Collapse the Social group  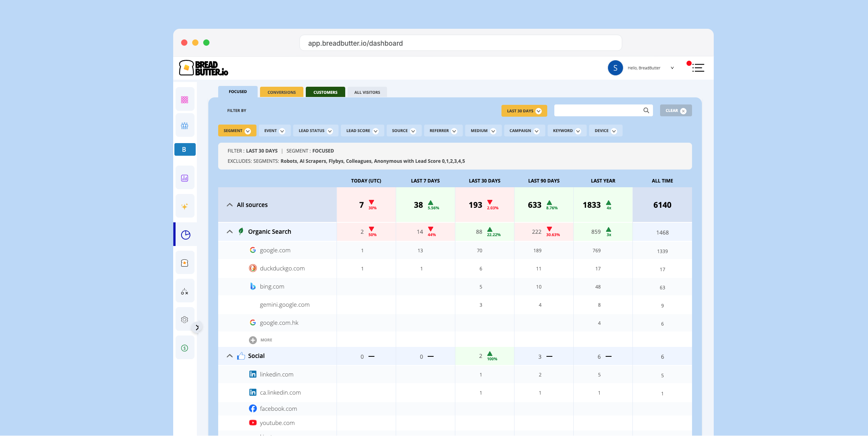coord(230,356)
